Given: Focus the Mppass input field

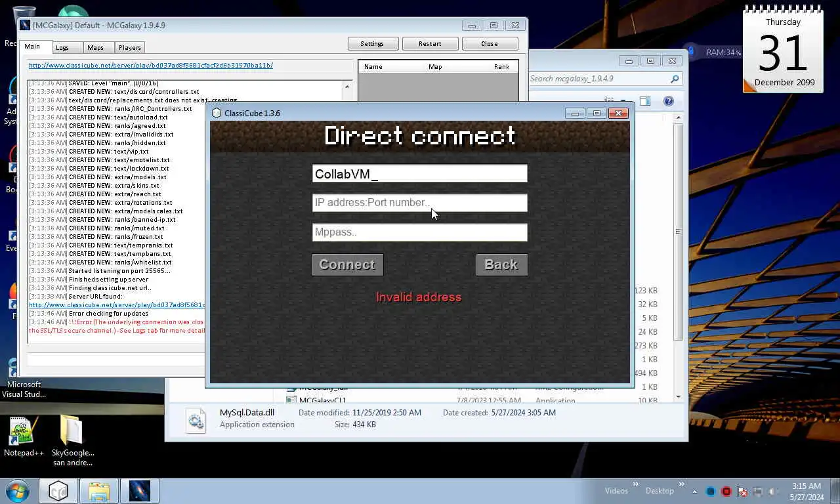Looking at the screenshot, I should pyautogui.click(x=420, y=232).
